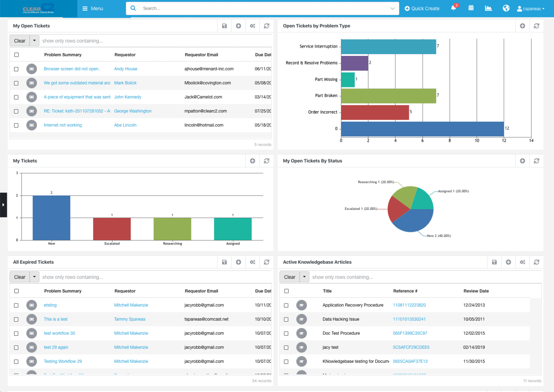Select the checkbox for 'Internet not working' ticket
Image resolution: width=554 pixels, height=392 pixels.
pyautogui.click(x=16, y=125)
